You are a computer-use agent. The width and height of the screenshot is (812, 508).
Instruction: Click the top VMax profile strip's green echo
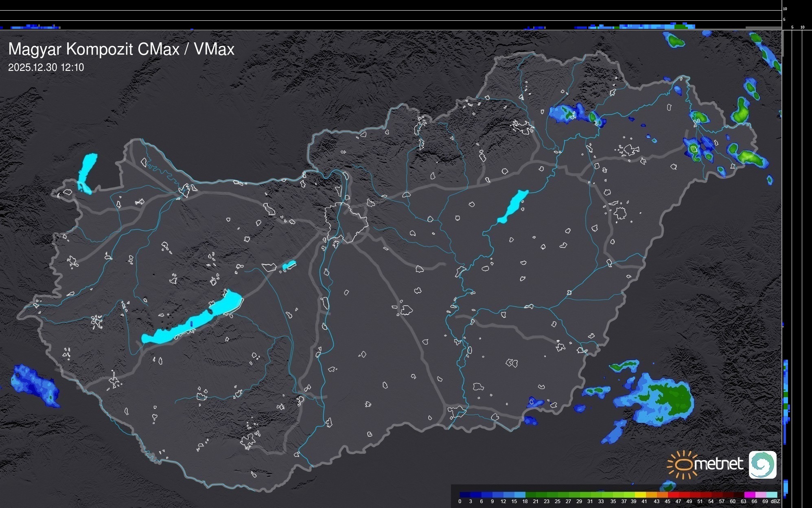coord(680,27)
